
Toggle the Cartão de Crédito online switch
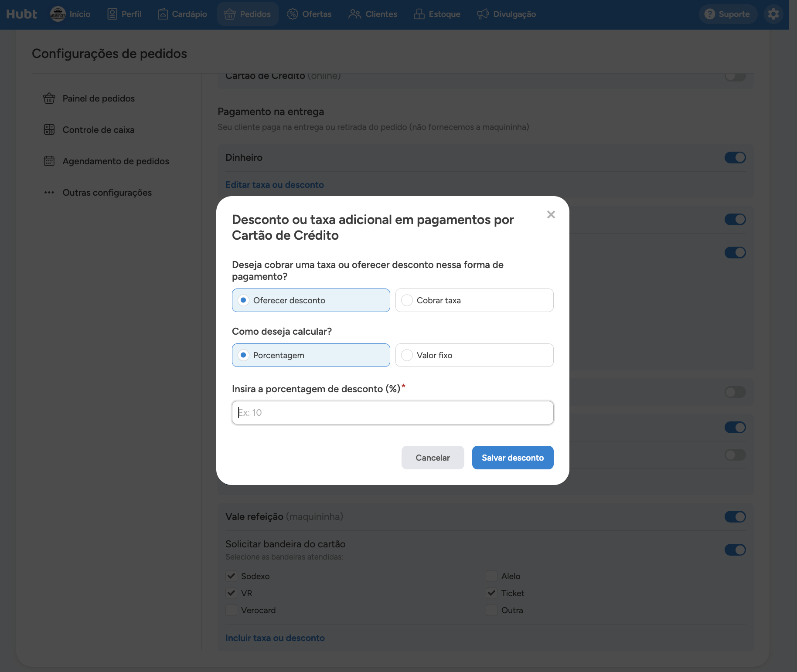point(735,77)
